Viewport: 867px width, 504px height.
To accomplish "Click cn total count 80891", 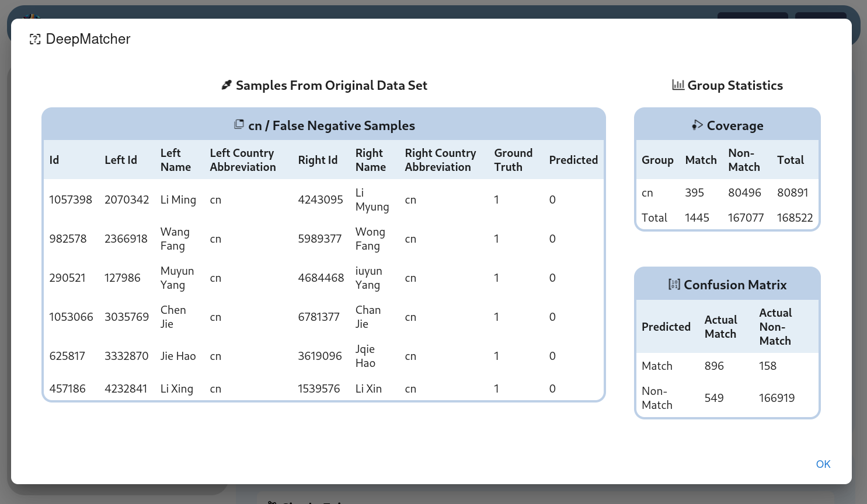I will tap(793, 192).
